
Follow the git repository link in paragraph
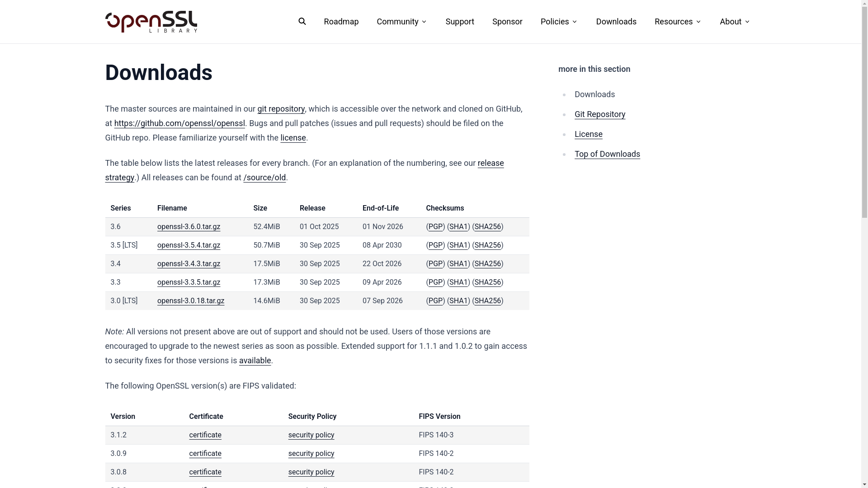[281, 109]
